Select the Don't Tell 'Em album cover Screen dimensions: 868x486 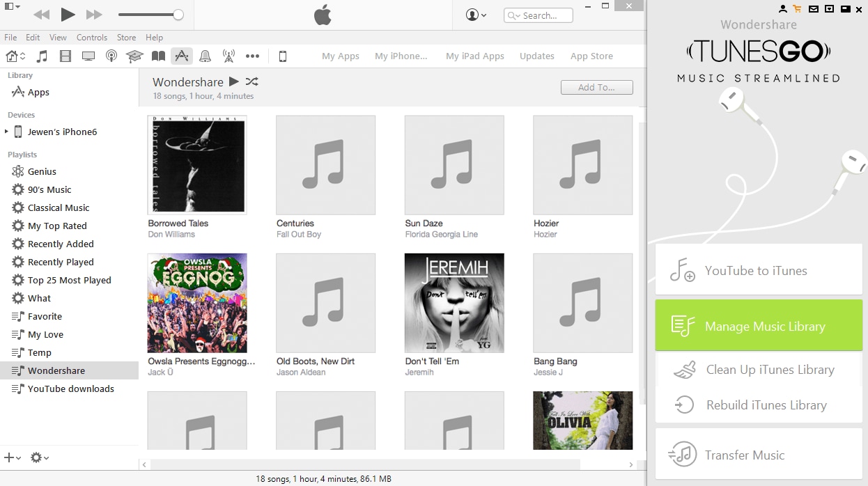click(454, 303)
